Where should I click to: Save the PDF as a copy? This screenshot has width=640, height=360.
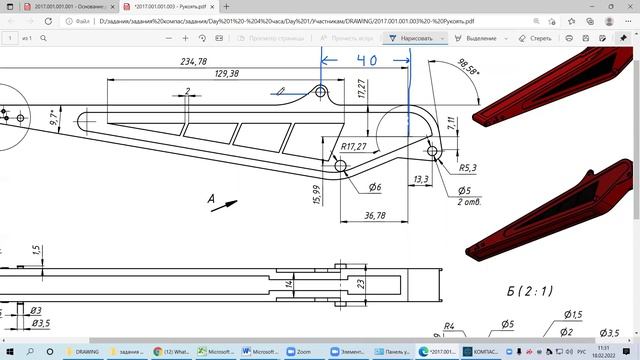[602, 38]
